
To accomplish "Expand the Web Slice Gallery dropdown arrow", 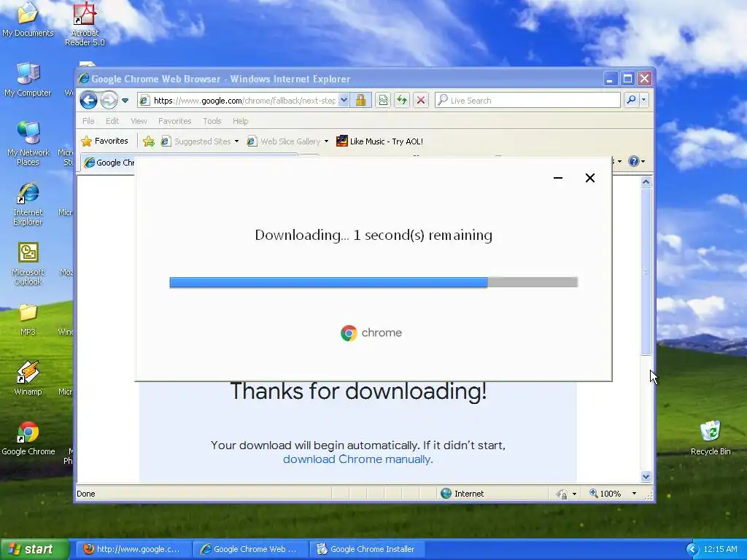I will click(x=326, y=141).
